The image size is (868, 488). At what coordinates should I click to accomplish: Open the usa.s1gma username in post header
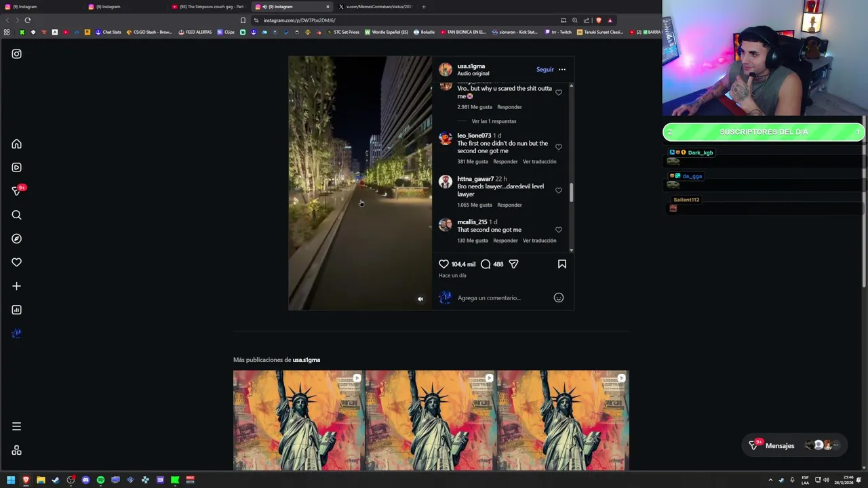coord(471,66)
